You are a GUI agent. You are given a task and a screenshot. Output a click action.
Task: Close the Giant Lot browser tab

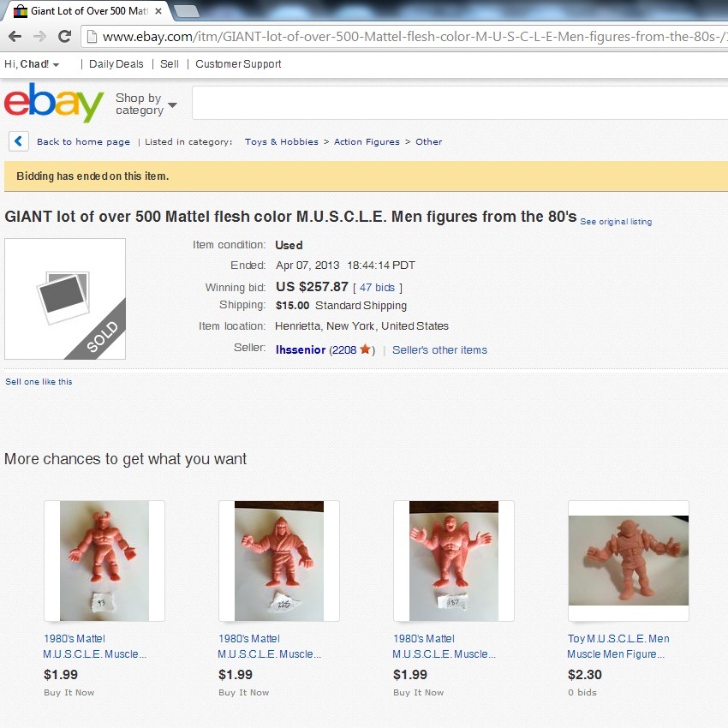pyautogui.click(x=158, y=11)
